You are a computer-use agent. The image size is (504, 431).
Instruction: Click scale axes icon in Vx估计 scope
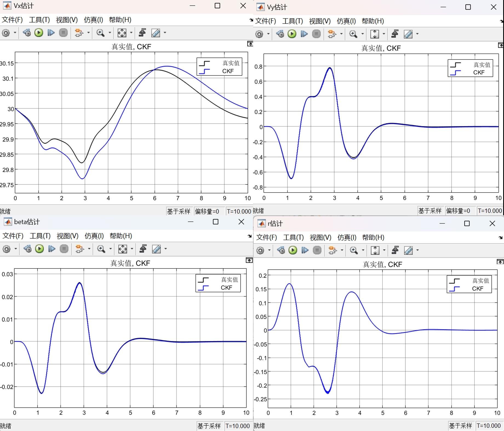pyautogui.click(x=122, y=33)
